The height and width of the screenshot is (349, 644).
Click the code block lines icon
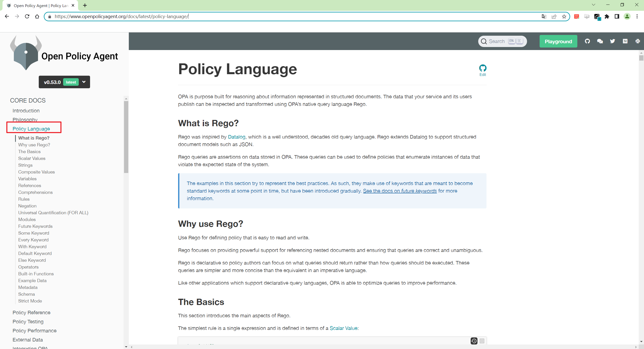[482, 341]
